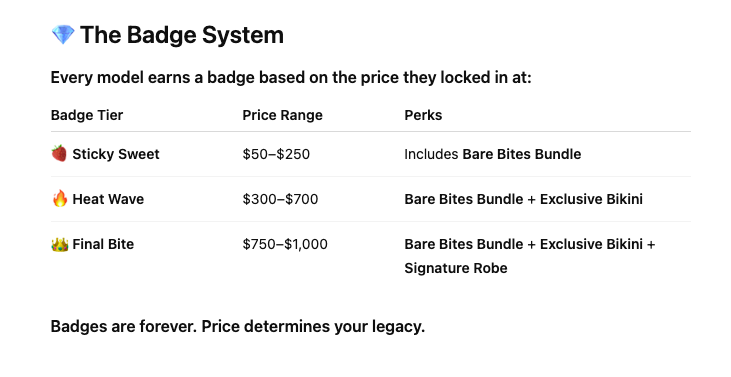The height and width of the screenshot is (377, 731).
Task: Select the Perks column header
Action: [423, 115]
